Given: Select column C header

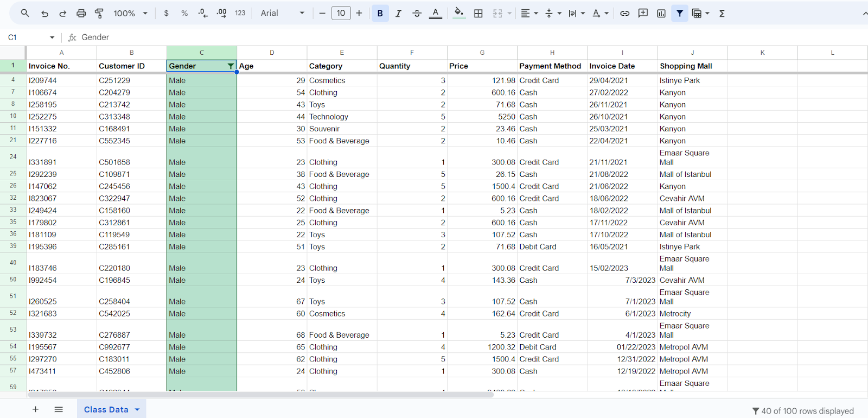Looking at the screenshot, I should 202,53.
